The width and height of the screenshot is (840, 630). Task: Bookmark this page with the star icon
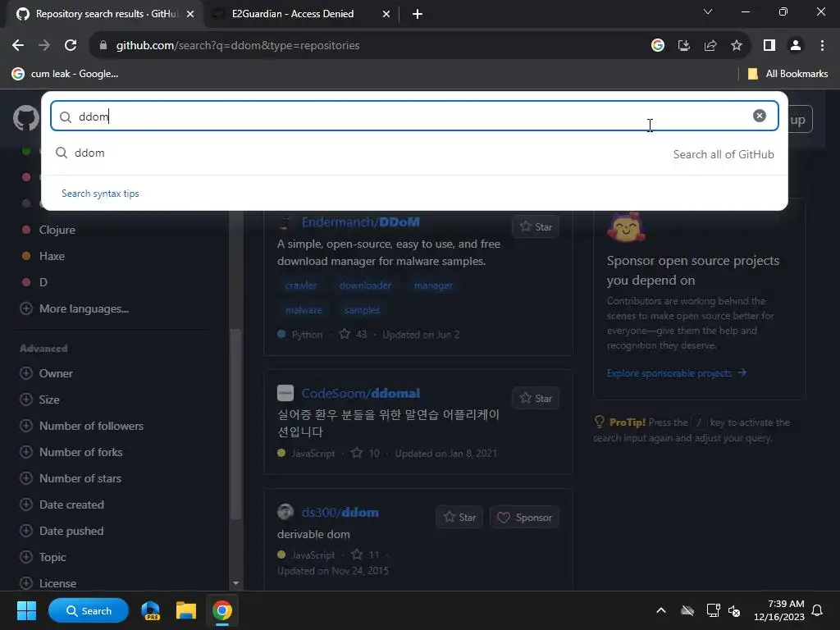point(737,46)
